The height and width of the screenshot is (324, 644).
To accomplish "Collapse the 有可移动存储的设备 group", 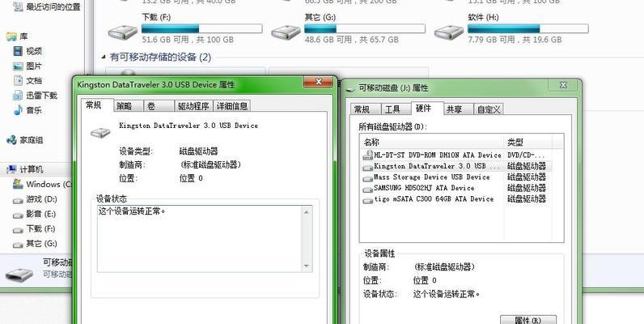I will coord(104,57).
